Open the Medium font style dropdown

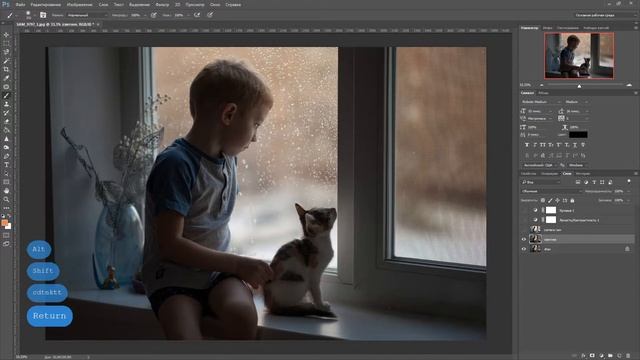click(576, 102)
